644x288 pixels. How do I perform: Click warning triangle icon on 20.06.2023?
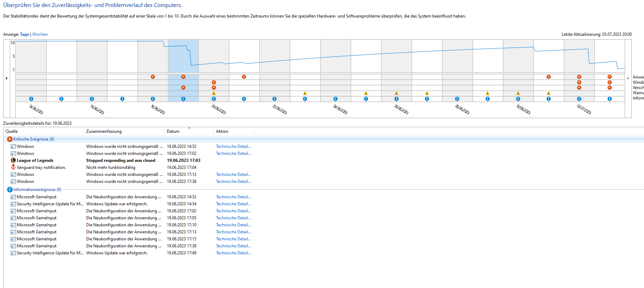214,94
